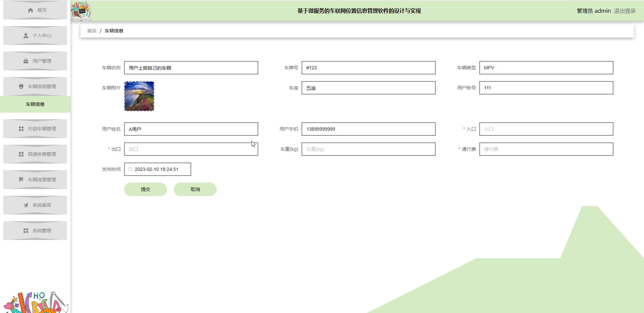This screenshot has width=644, height=313.
Task: Open the 系统留言 menu
Action: coord(35,205)
